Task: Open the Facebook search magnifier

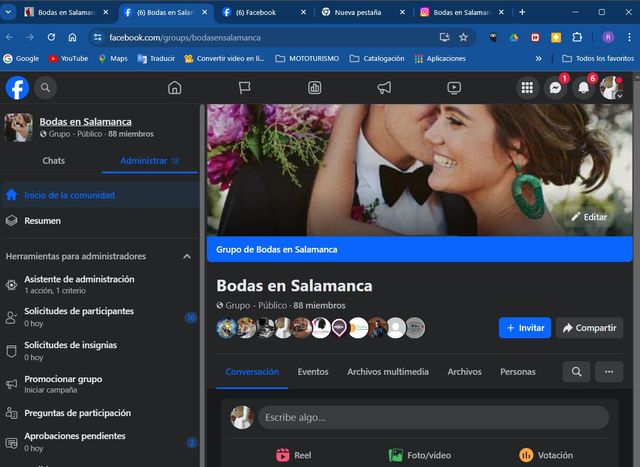Action: [45, 87]
